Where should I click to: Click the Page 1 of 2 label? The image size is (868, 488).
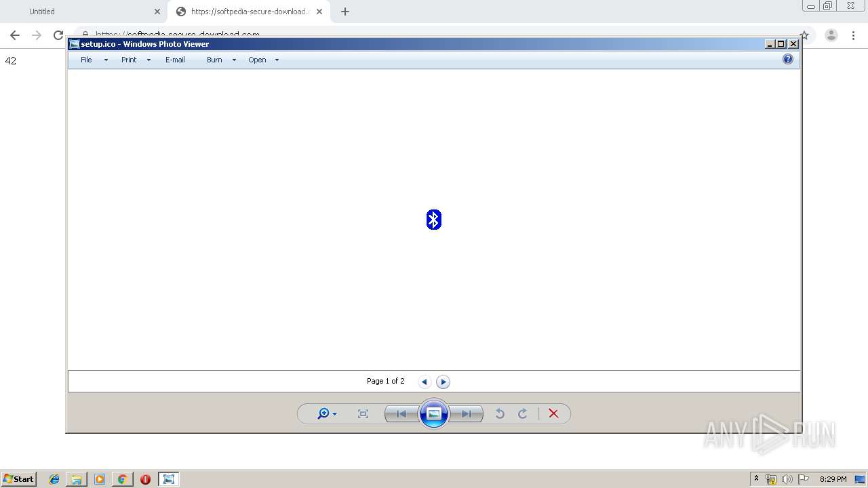385,381
